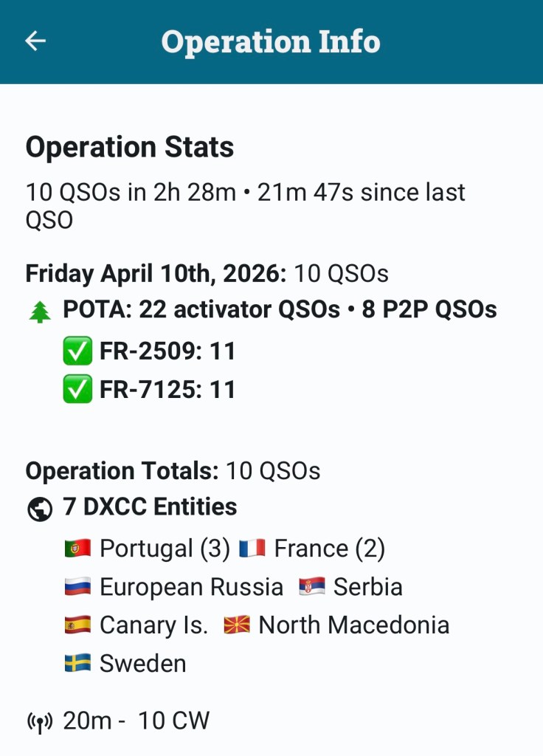Click the green checkmark beside FR-7125
The width and height of the screenshot is (543, 756).
click(x=77, y=389)
